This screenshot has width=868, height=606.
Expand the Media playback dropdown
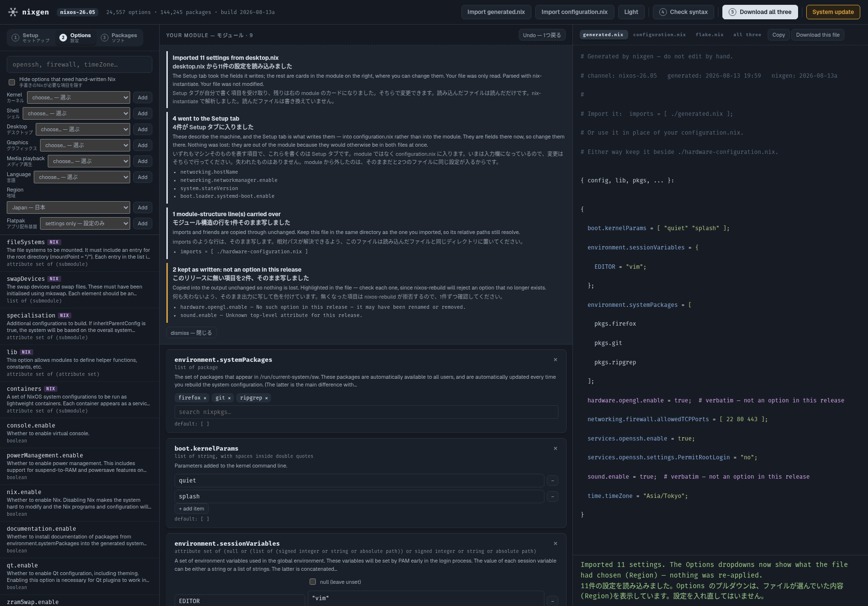pos(89,161)
